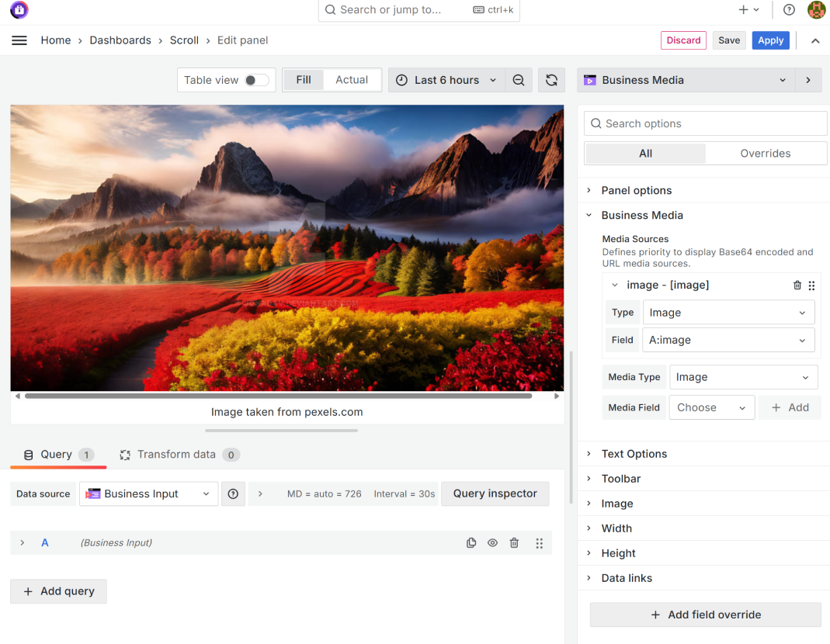Toggle the Table view switch

(x=256, y=80)
